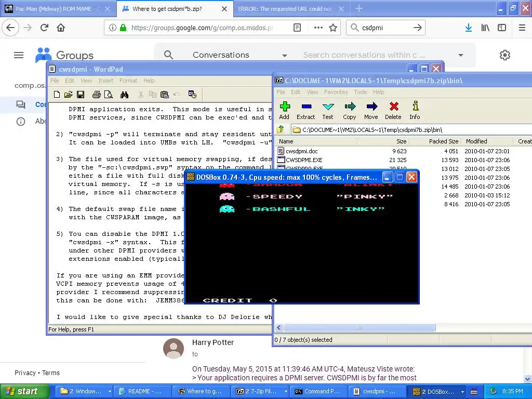
Task: Sort 7-Zip list by Packed Size column
Action: coord(443,141)
